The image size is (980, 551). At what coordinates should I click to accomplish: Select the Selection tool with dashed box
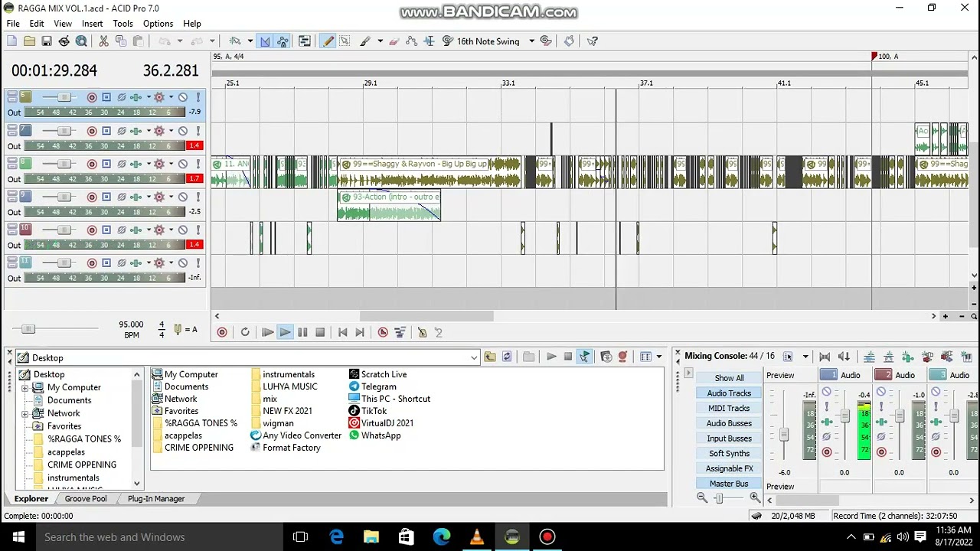pos(345,41)
